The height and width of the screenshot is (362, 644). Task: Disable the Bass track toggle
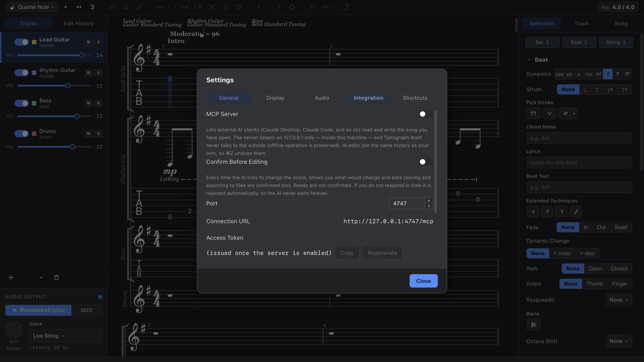point(21,103)
